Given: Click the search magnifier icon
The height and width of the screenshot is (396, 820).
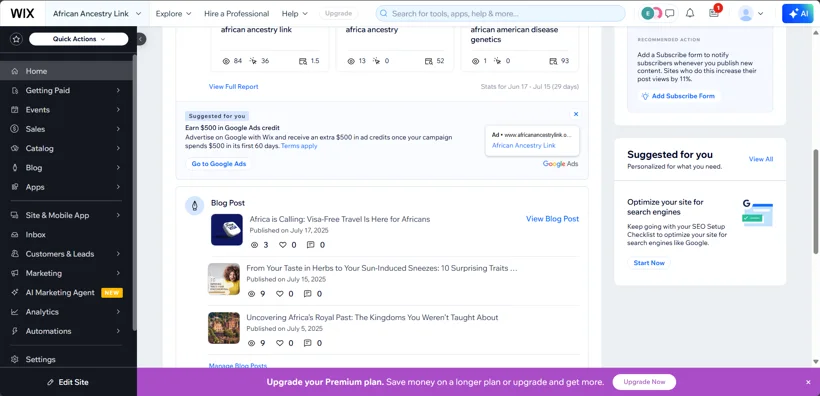Looking at the screenshot, I should coord(384,14).
